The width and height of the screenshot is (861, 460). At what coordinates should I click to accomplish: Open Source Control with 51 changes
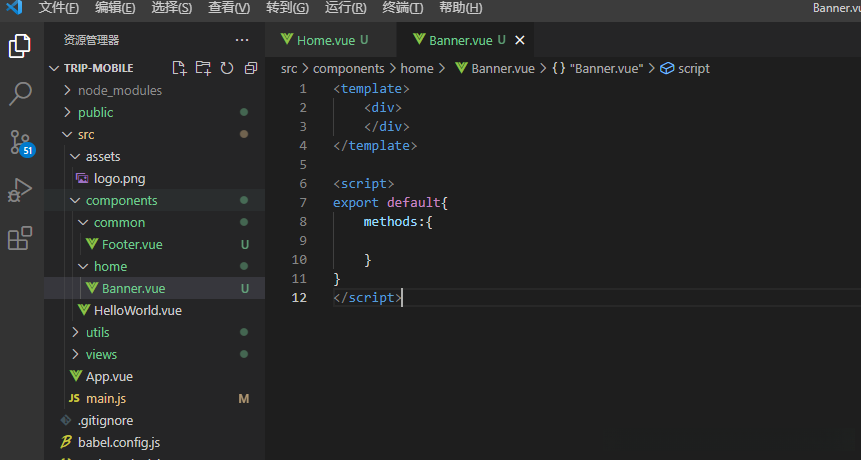20,142
